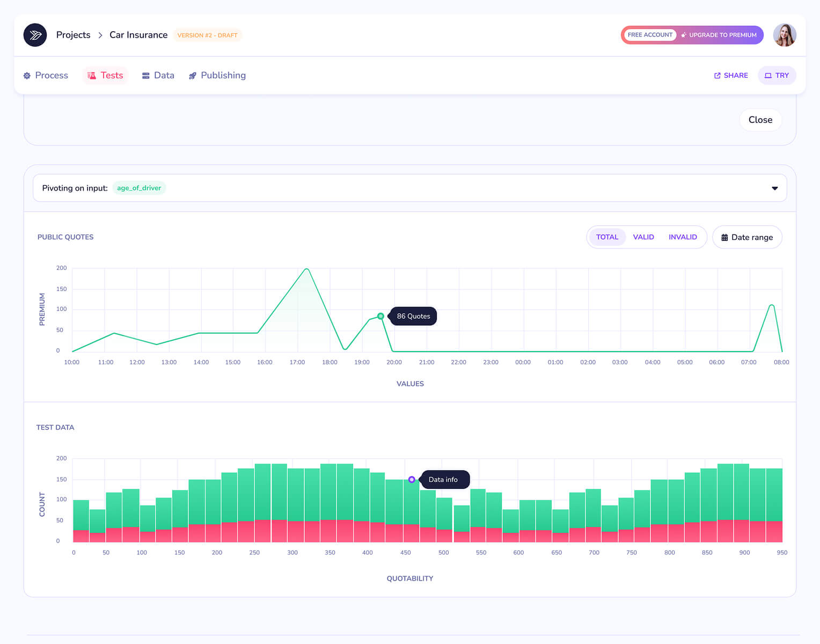Switch the quotes filter to VALID
Viewport: 820px width, 644px height.
[643, 237]
